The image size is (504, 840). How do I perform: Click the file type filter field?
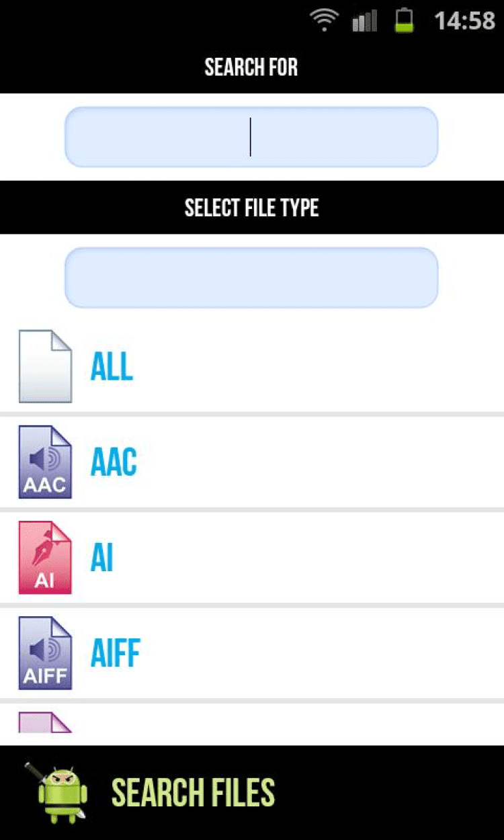[x=251, y=278]
